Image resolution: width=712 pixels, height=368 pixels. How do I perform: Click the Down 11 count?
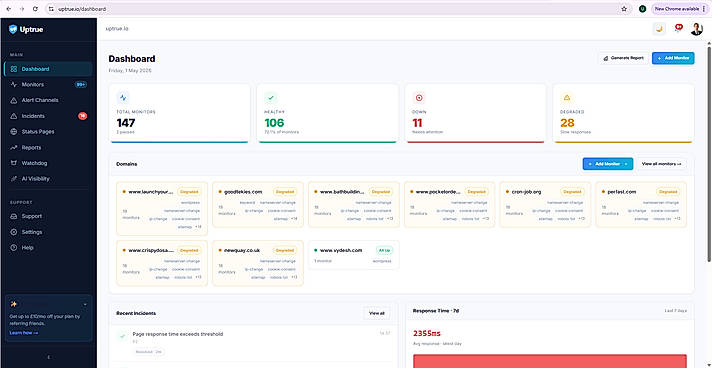point(417,123)
